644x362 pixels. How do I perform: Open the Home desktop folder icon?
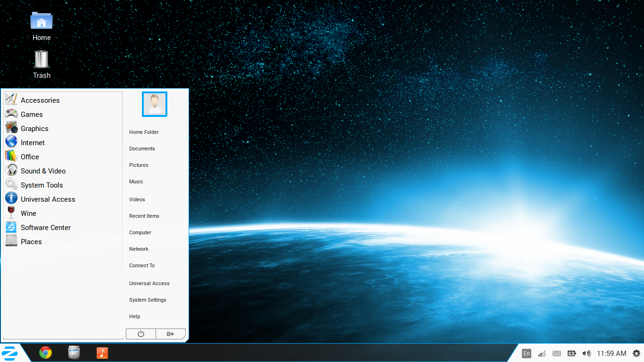click(x=41, y=22)
